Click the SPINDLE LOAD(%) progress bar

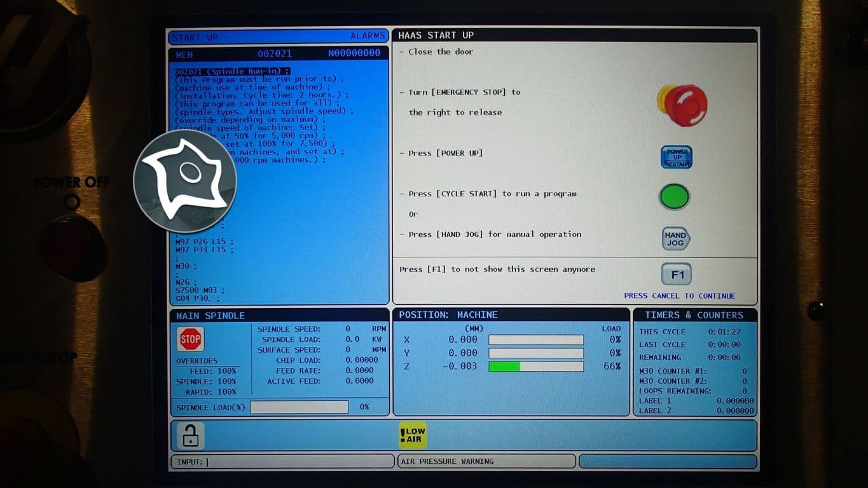tap(299, 407)
